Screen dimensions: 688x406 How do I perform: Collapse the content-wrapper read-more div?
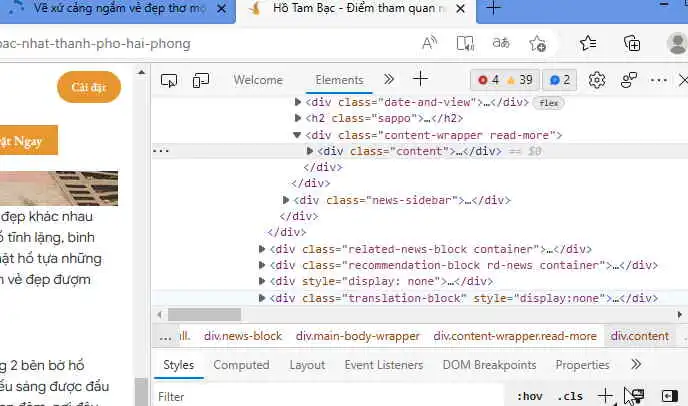point(297,135)
